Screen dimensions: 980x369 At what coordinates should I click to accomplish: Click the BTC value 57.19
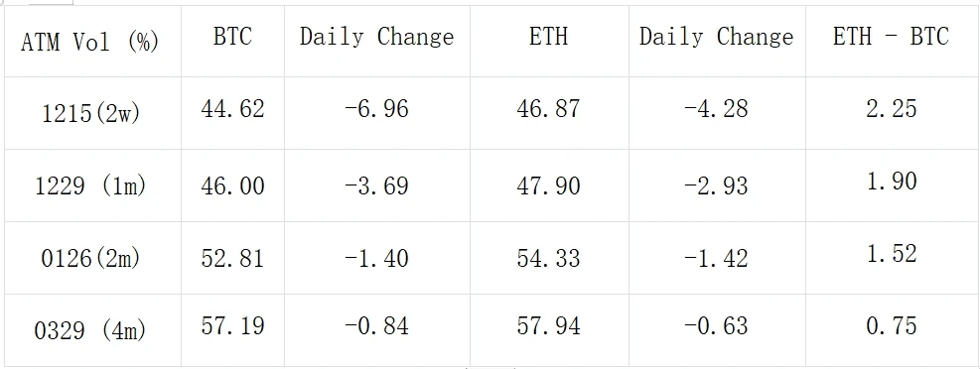click(x=232, y=325)
